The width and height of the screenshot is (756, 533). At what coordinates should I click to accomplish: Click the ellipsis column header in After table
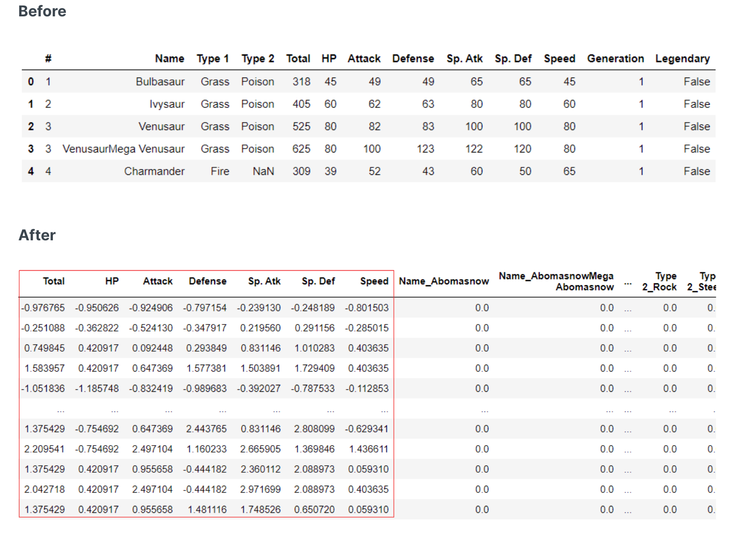coord(628,283)
